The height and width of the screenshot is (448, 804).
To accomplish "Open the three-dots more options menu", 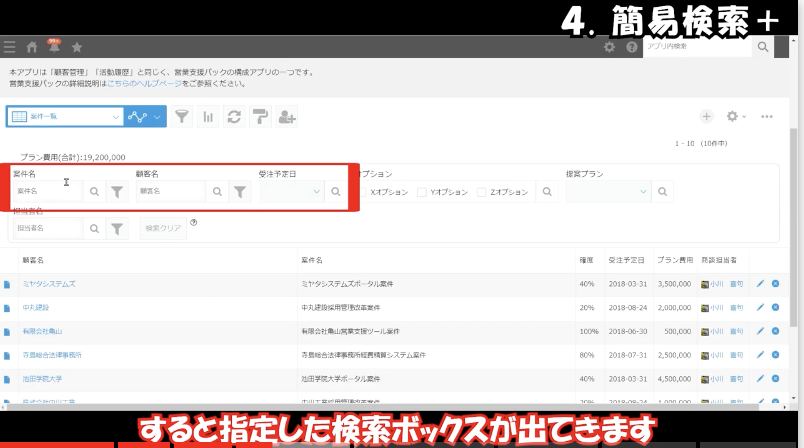I will pos(767,117).
